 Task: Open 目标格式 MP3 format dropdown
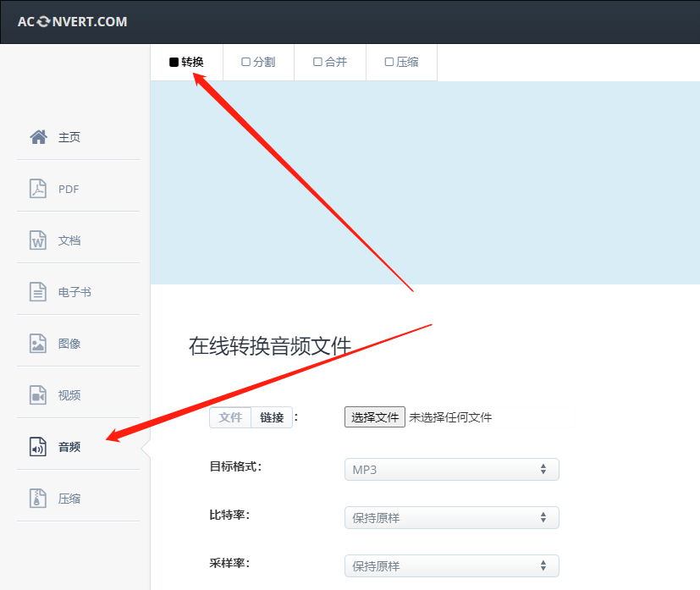tap(451, 470)
